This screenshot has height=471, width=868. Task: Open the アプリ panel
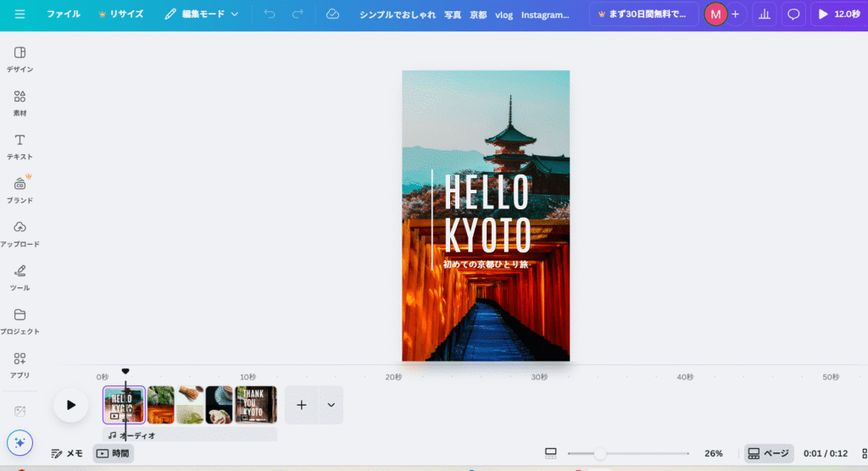click(x=20, y=365)
